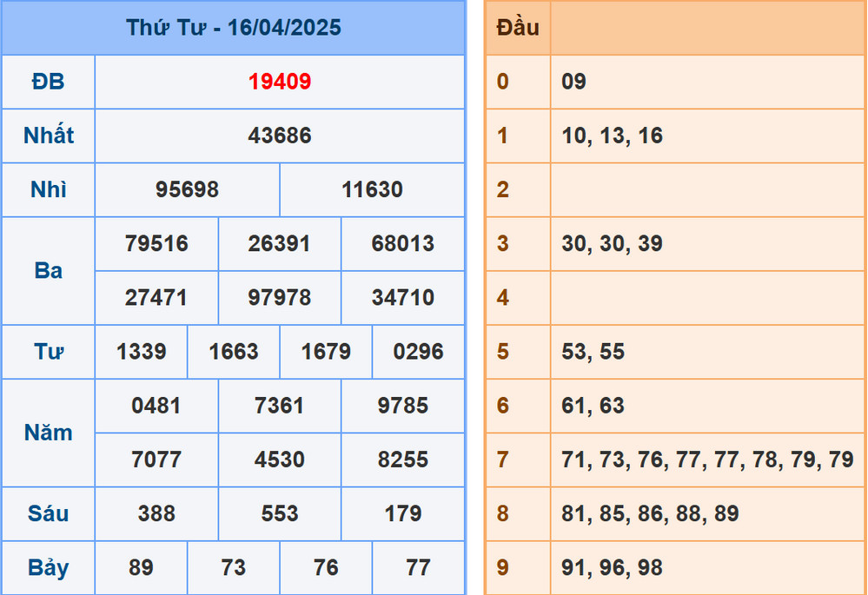Click the ĐB row label
The image size is (868, 595).
[48, 82]
